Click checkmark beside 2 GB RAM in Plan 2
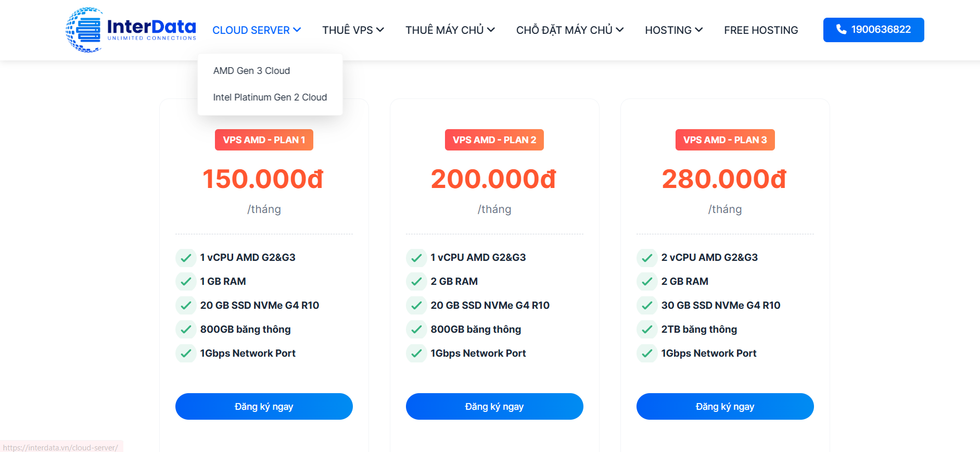Screen dimensions: 980x452 coord(416,282)
